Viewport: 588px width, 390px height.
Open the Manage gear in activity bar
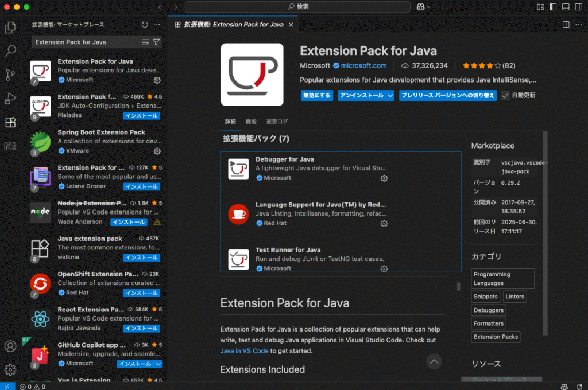[x=10, y=370]
